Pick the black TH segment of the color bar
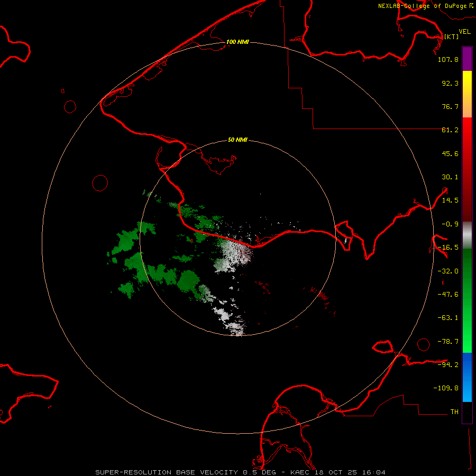476x476 pixels. coord(467,412)
